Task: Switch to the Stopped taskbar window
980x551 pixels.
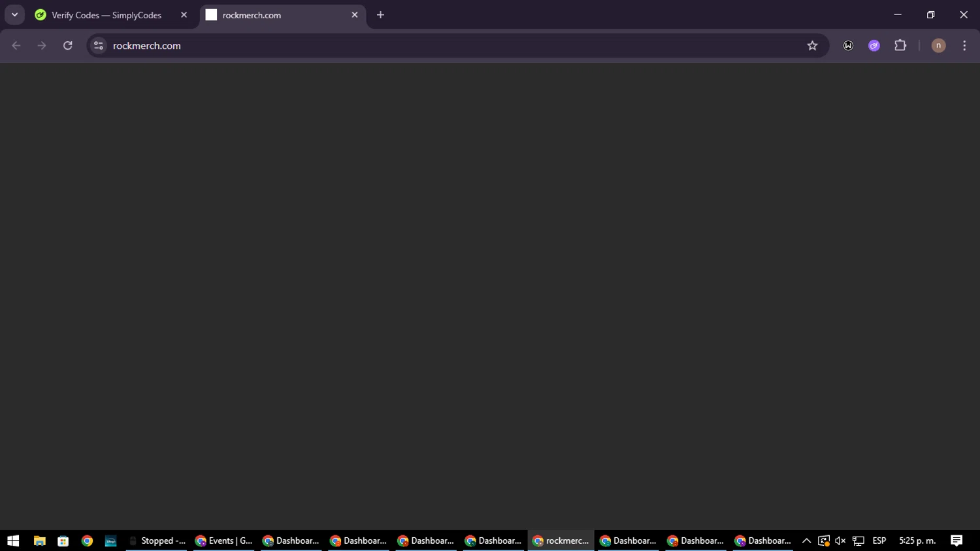Action: 157,541
